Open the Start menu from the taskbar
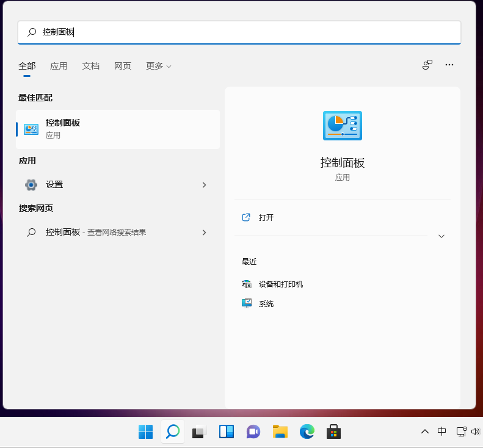This screenshot has height=448, width=483. [x=145, y=432]
